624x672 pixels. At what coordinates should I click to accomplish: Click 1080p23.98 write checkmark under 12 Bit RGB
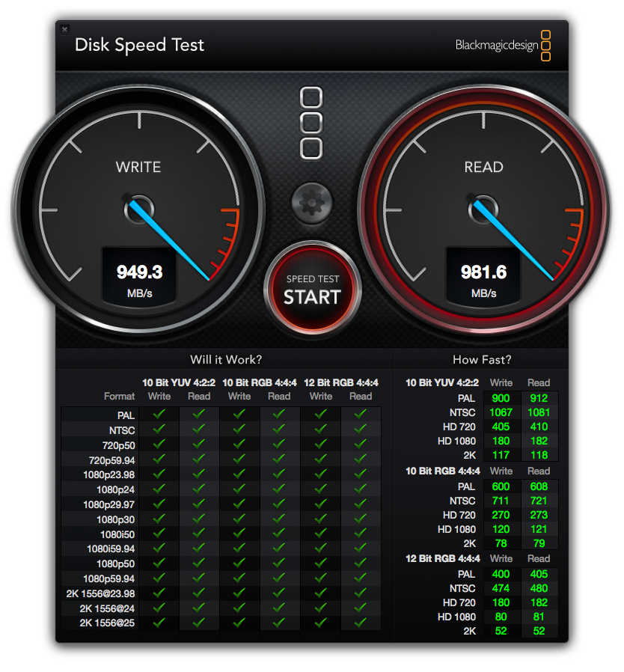click(320, 473)
